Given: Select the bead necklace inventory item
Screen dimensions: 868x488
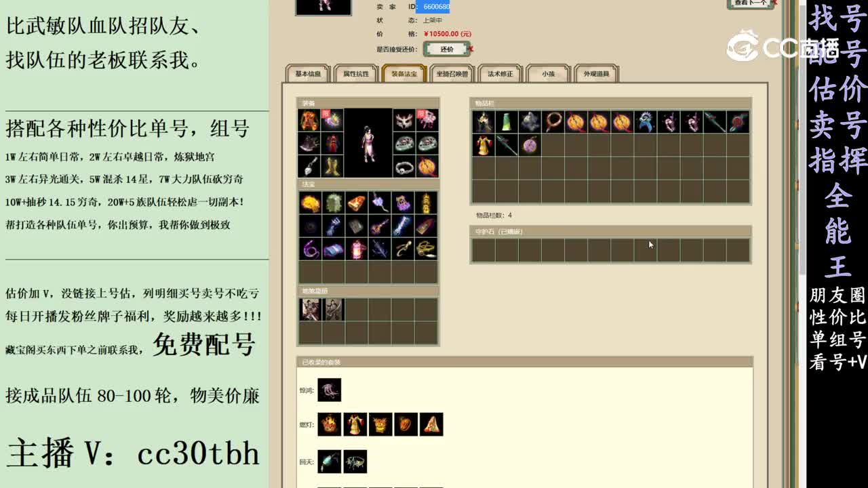Looking at the screenshot, I should tap(553, 122).
